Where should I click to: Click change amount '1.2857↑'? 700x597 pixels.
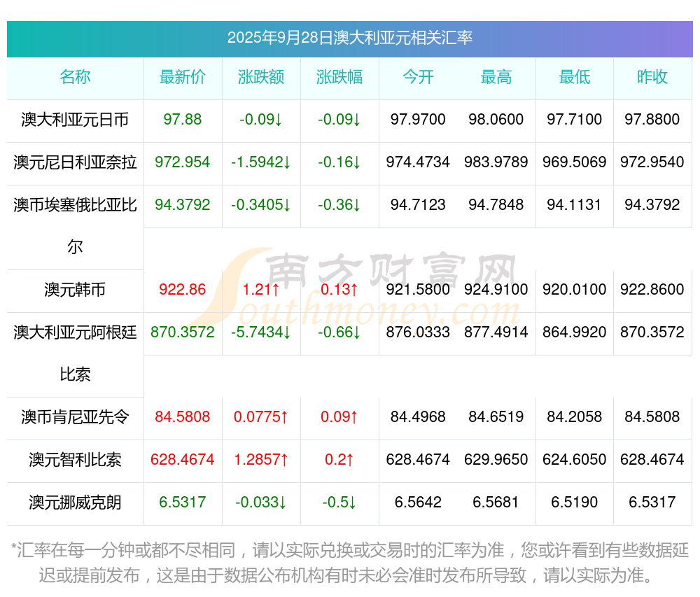[x=261, y=460]
